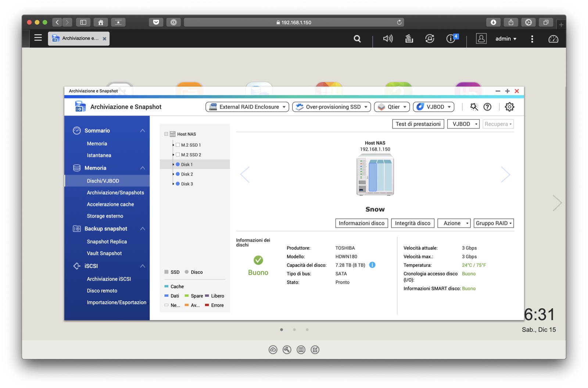Toggle the browser sidebar button
Viewport: 588px width, 388px height.
click(x=83, y=22)
